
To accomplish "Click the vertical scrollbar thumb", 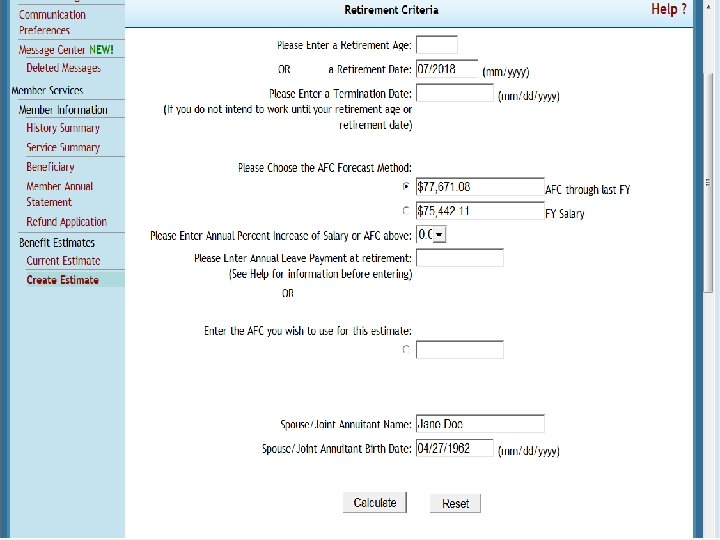I will 709,182.
